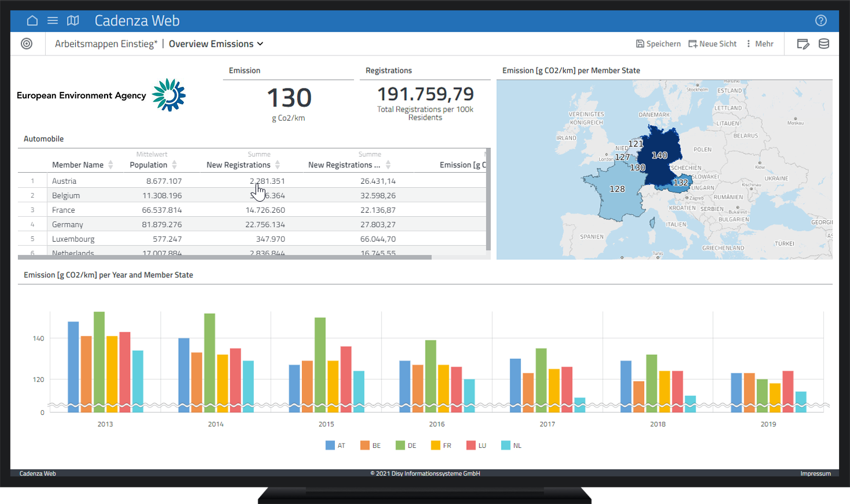
Task: Open Arbeitsmappen Einstieg workbook breadcrumb
Action: tap(106, 44)
